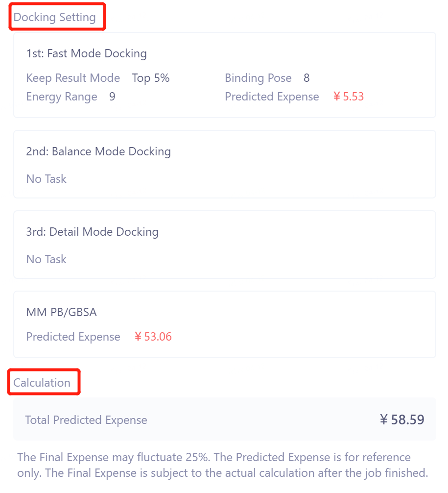This screenshot has width=448, height=493.
Task: Click the ¥5.53 Fast Mode predicted expense
Action: (x=348, y=97)
